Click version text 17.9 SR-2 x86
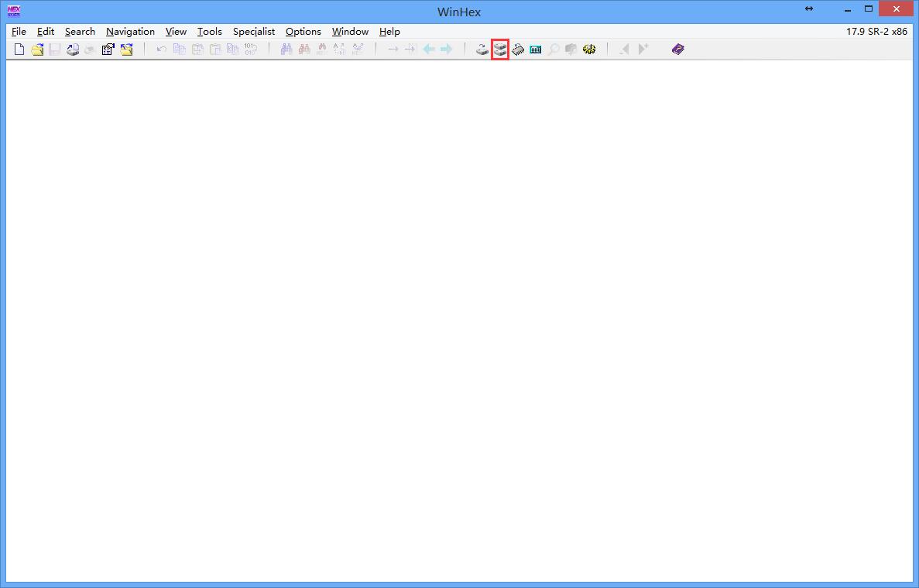919x588 pixels. [x=876, y=32]
